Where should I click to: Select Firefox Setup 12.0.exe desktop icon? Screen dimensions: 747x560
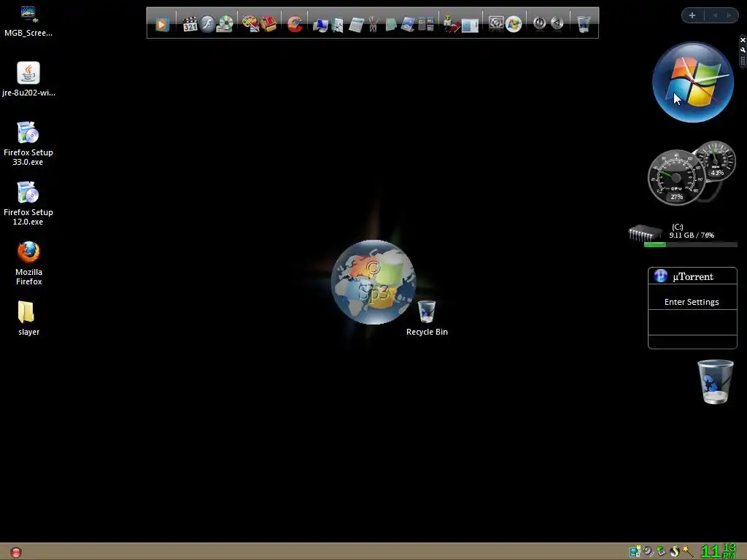[28, 203]
